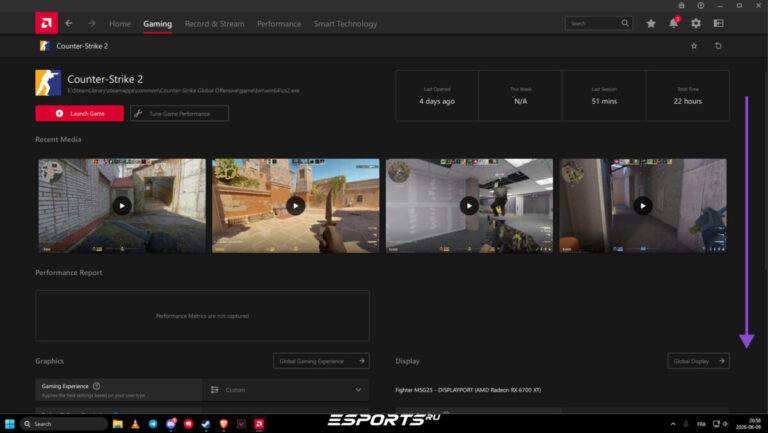Image resolution: width=768 pixels, height=433 pixels.
Task: Click Tune Game Performance button
Action: pyautogui.click(x=179, y=113)
